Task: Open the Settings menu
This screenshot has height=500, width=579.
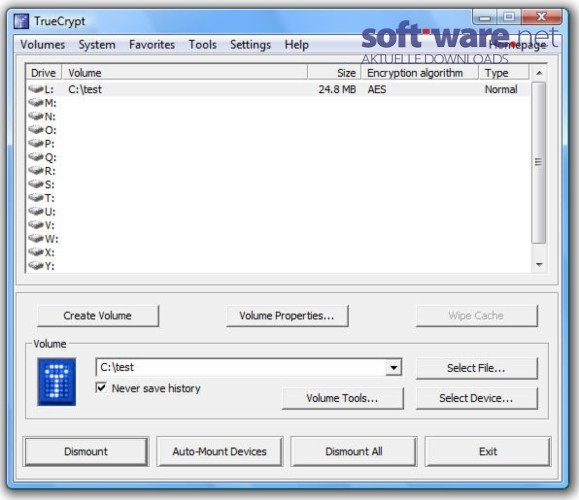Action: tap(250, 45)
